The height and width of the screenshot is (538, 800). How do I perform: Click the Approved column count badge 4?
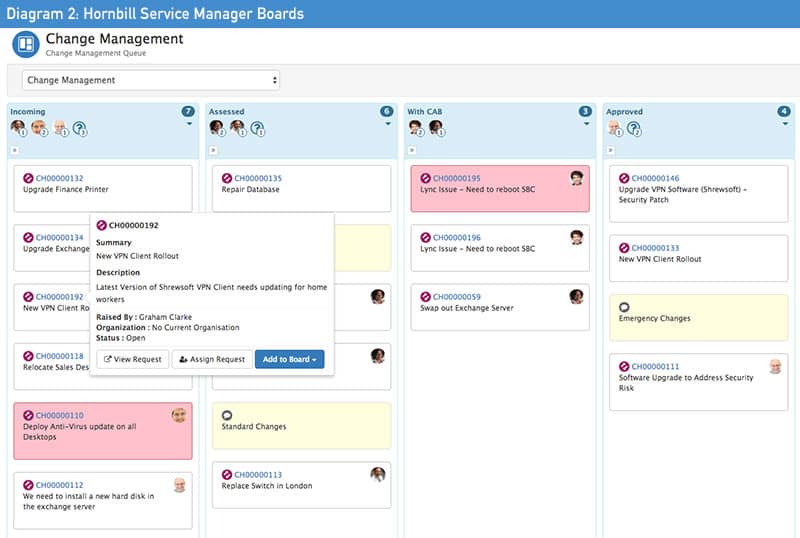(784, 111)
